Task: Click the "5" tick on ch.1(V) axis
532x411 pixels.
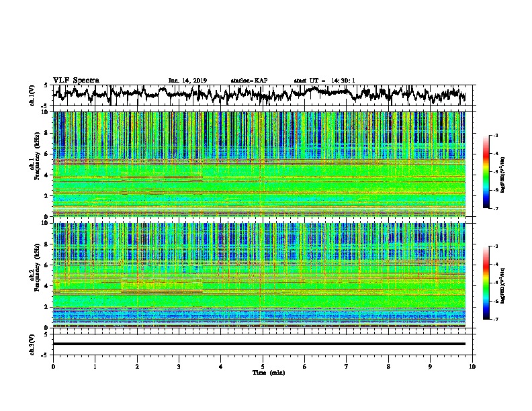Action: [x=46, y=85]
